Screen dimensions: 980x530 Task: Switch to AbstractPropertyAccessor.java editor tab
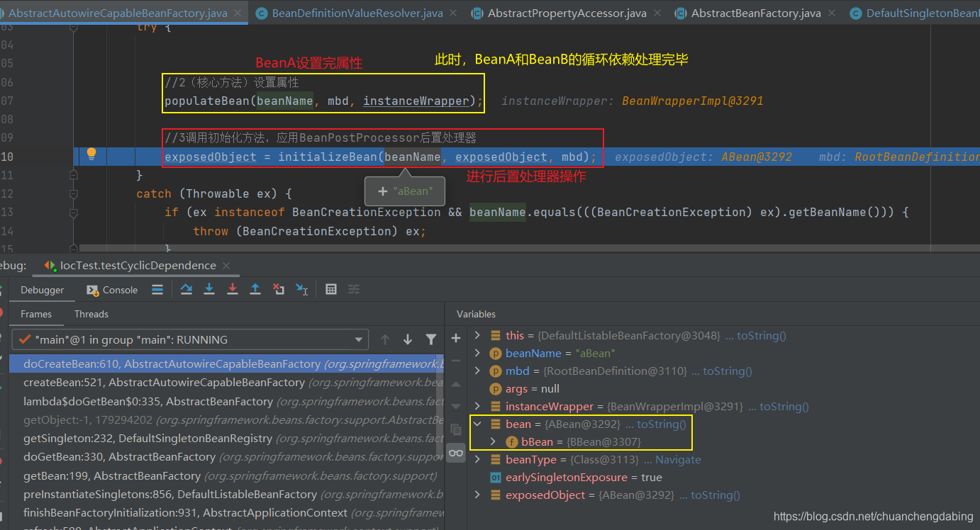pyautogui.click(x=567, y=13)
